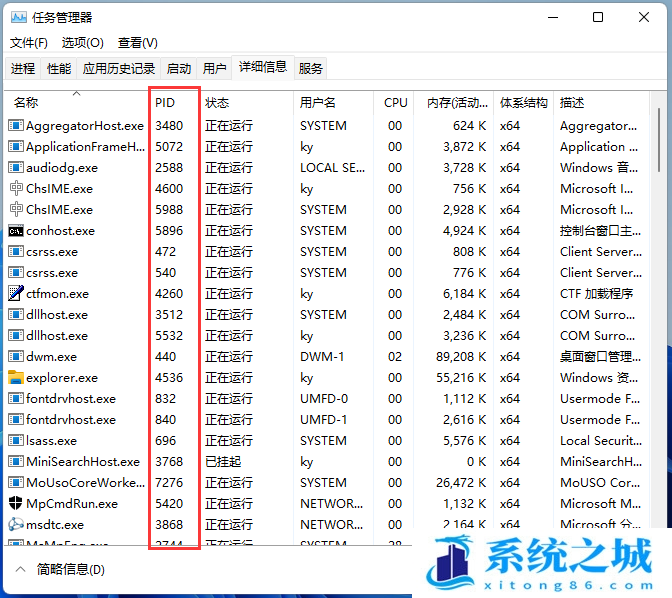Click 已挂起 status of MiniSearchHost.exe
The width and height of the screenshot is (672, 598).
click(x=223, y=462)
